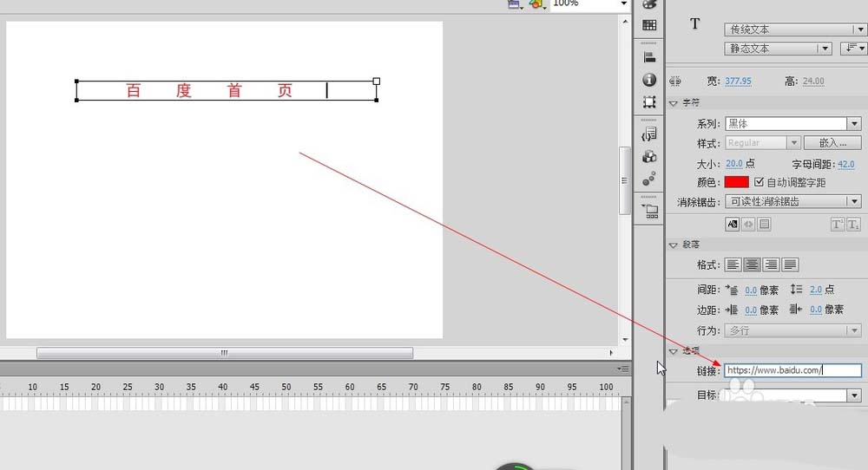Toggle superscript formatting
Viewport: 868px width, 470px height.
[x=837, y=225]
